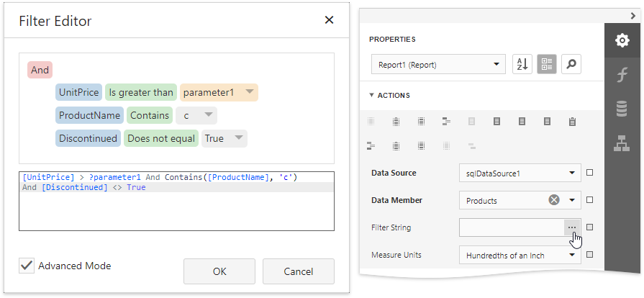Clear Data Member value with X icon
The height and width of the screenshot is (298, 644).
[554, 200]
